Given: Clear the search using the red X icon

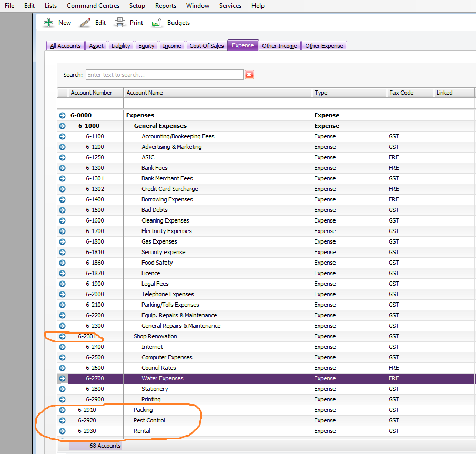Looking at the screenshot, I should [x=249, y=74].
